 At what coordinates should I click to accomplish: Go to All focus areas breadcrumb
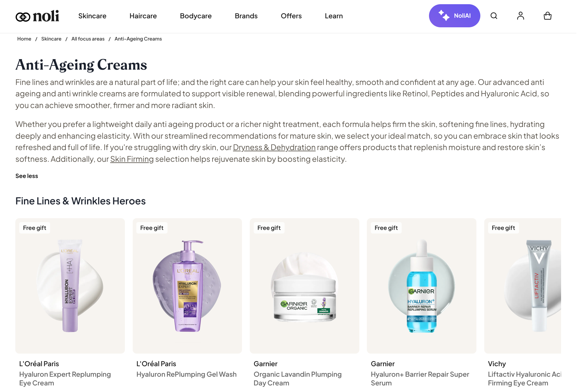coord(88,39)
